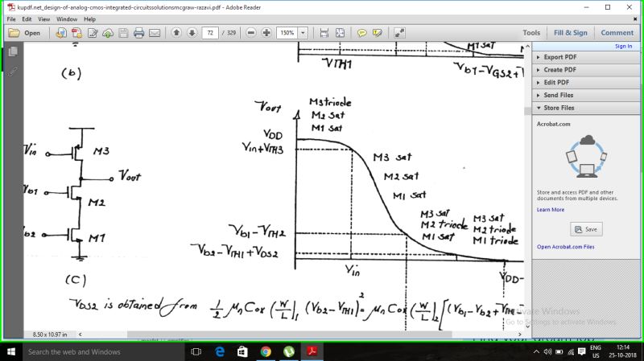644x361 pixels.
Task: Expand the Send Files section
Action: pos(586,95)
